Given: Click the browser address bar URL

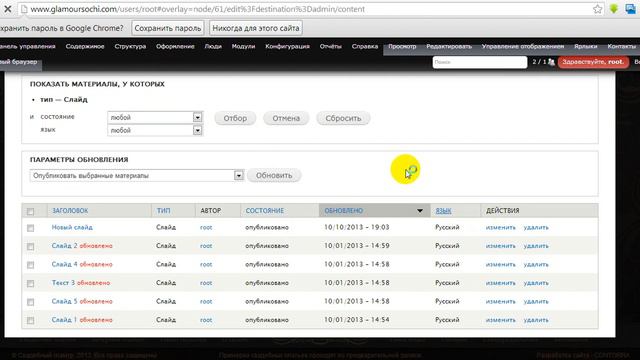Looking at the screenshot, I should pos(198,9).
